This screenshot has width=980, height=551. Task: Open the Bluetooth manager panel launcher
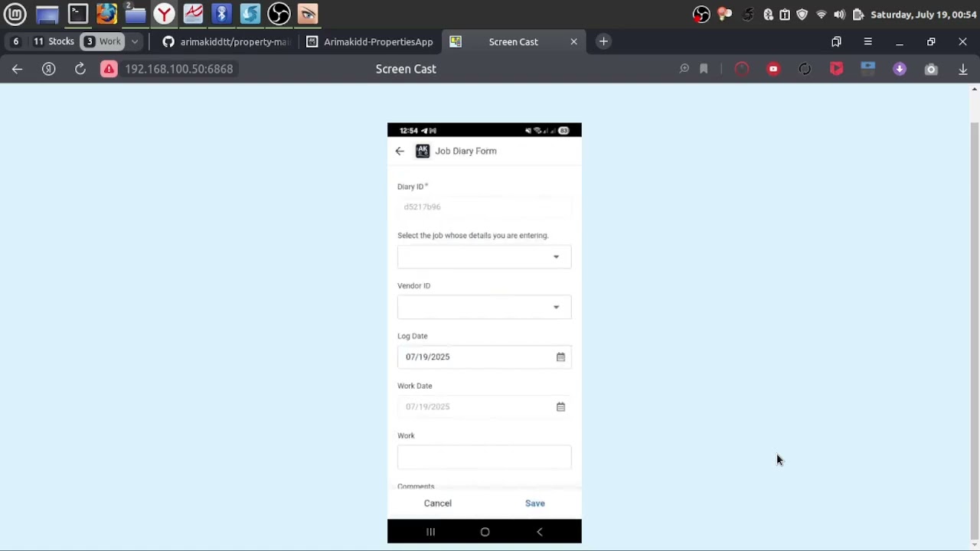pos(221,14)
